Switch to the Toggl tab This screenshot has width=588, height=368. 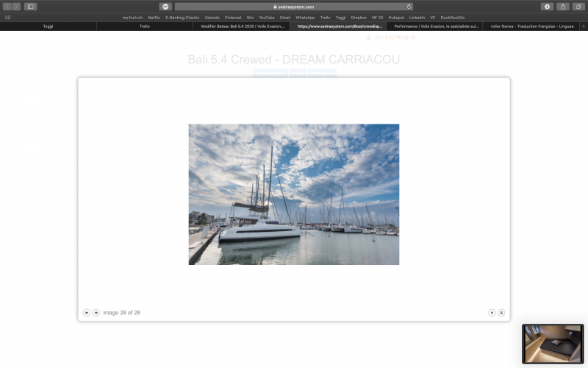[48, 26]
